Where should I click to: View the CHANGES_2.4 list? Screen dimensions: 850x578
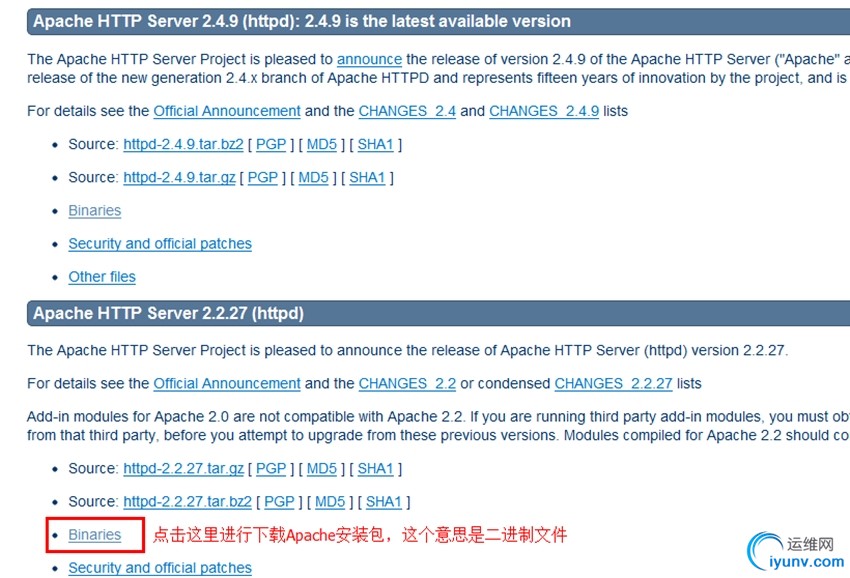(407, 111)
